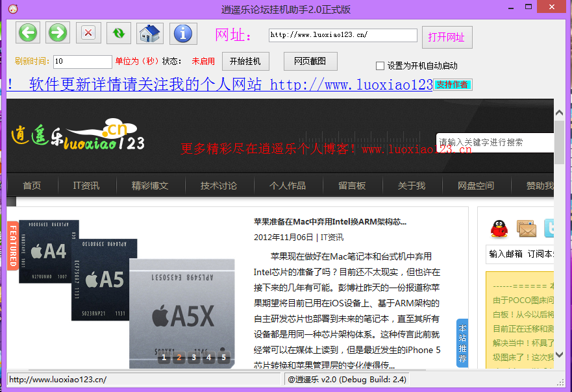
Task: Open the IT资讯 nav tab
Action: [x=86, y=186]
